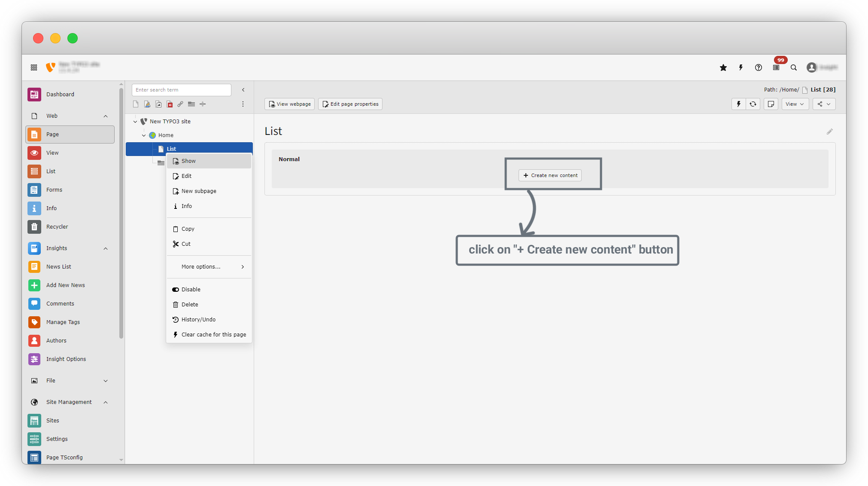Collapse the Home tree node
Viewport: 868px width, 486px height.
point(144,135)
